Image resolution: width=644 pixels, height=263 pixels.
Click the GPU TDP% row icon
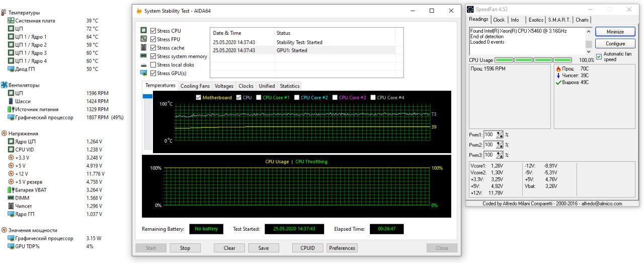pyautogui.click(x=11, y=246)
